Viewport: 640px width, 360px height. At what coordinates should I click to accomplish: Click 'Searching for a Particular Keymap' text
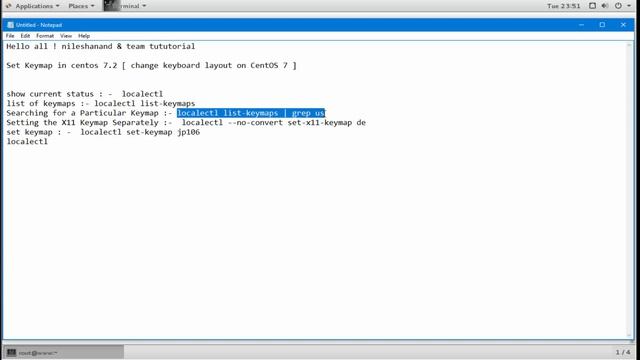coord(82,113)
